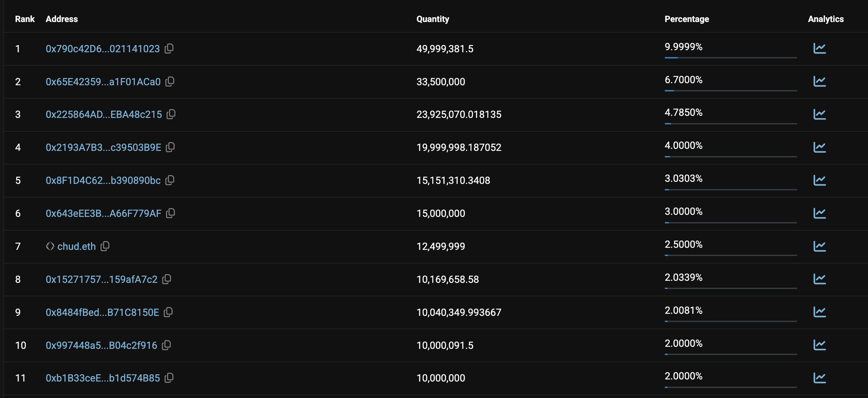Copy address 0xb1B33ceE...b1d574B85
The width and height of the screenshot is (868, 398).
[x=169, y=378]
